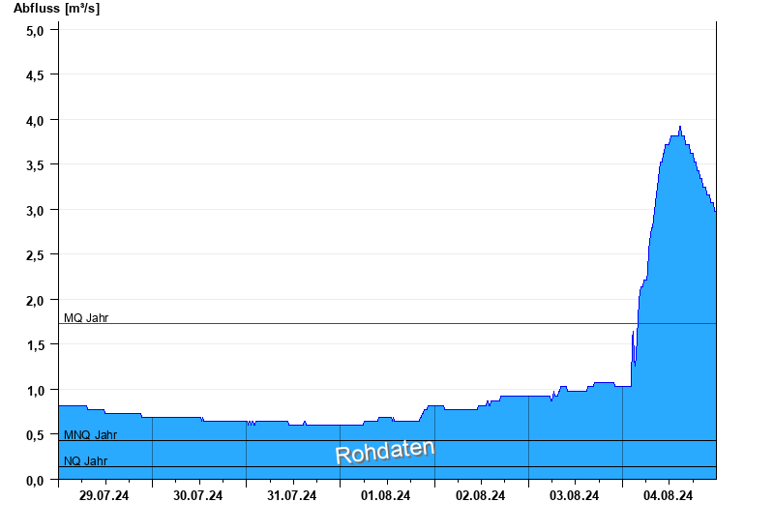Click the y-axis value 0,5
The image size is (774, 532).
(x=35, y=436)
